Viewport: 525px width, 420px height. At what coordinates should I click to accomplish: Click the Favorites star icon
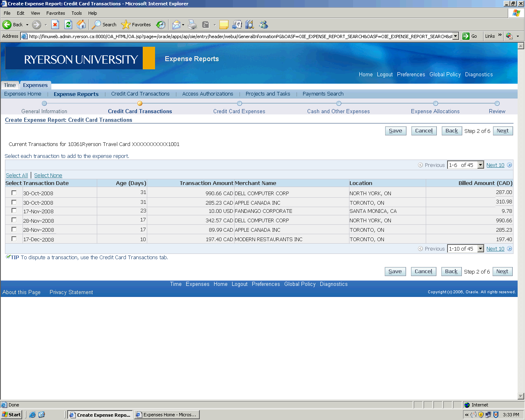(x=126, y=25)
